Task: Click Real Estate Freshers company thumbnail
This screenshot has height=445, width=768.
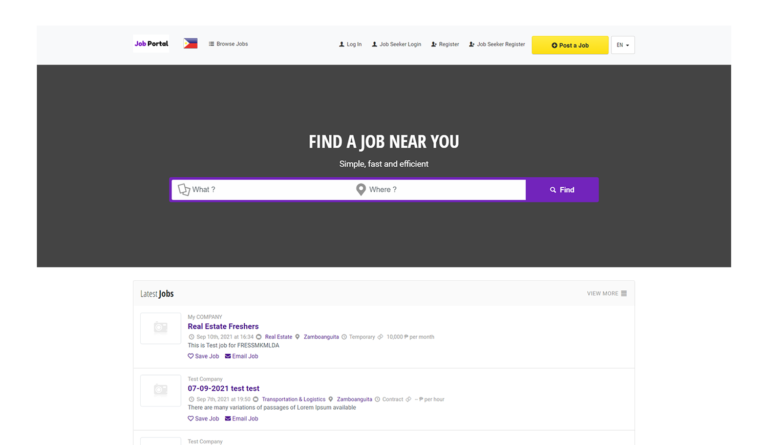Action: tap(161, 328)
